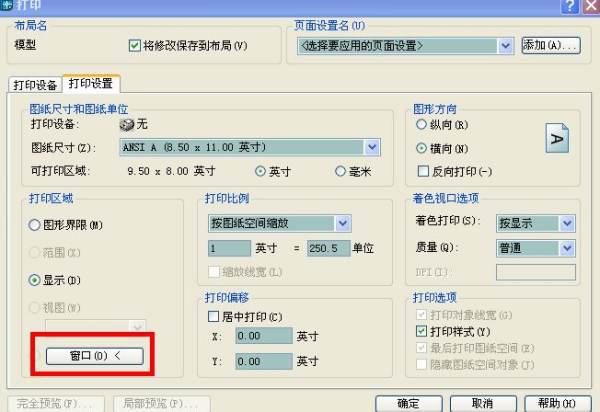Switch to the 打印设备 tab
Image resolution: width=600 pixels, height=412 pixels.
[34, 84]
